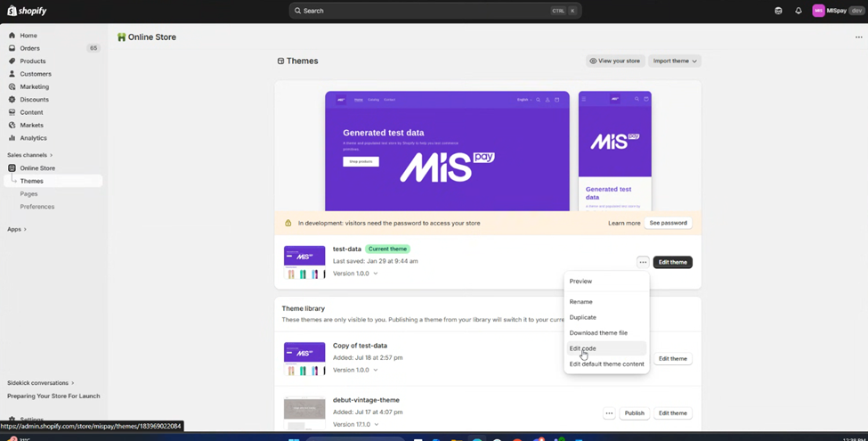This screenshot has height=441, width=868.
Task: Expand Sidekick conversations
Action: click(x=40, y=383)
